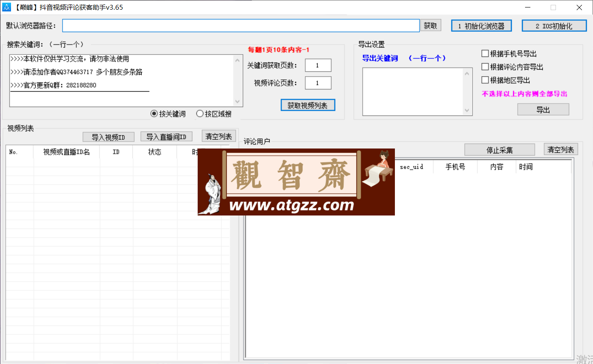Minimize the 抖音视频评论获客助手 window
Screen dimensions: 593x364
(x=527, y=7)
